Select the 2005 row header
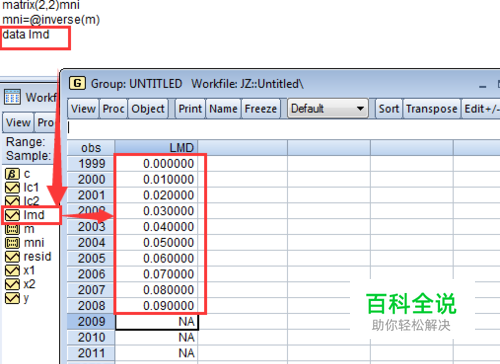 coord(91,258)
